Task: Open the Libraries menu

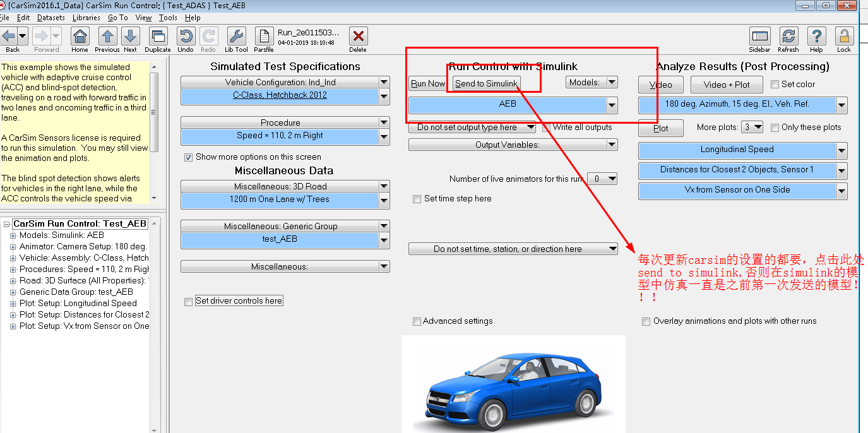Action: coord(86,18)
